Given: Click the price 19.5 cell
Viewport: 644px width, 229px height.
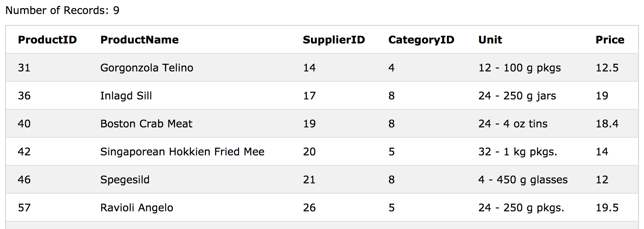Looking at the screenshot, I should coord(607,208).
